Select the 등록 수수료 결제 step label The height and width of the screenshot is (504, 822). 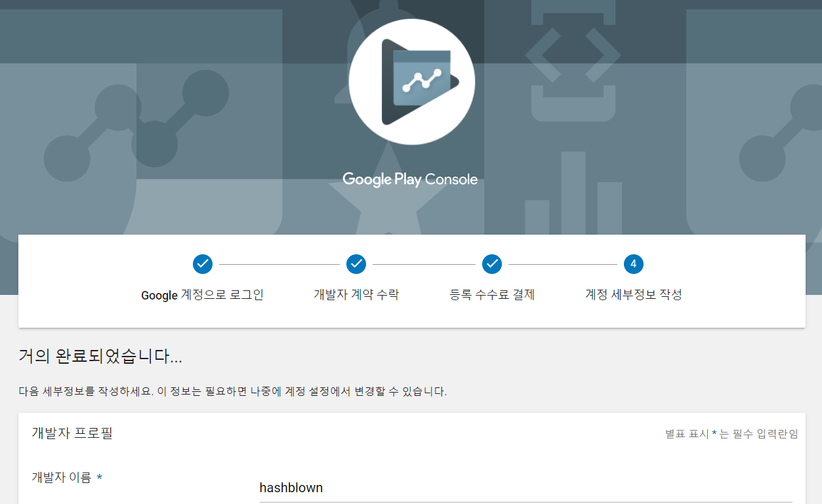coord(492,295)
